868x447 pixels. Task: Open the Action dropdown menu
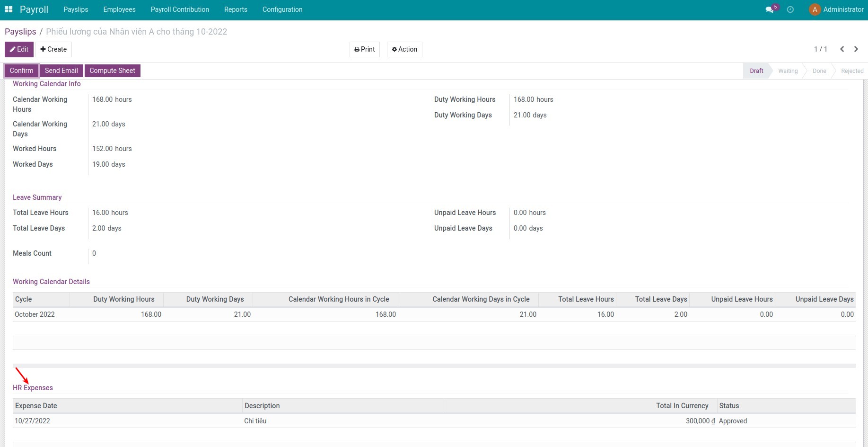(x=404, y=49)
